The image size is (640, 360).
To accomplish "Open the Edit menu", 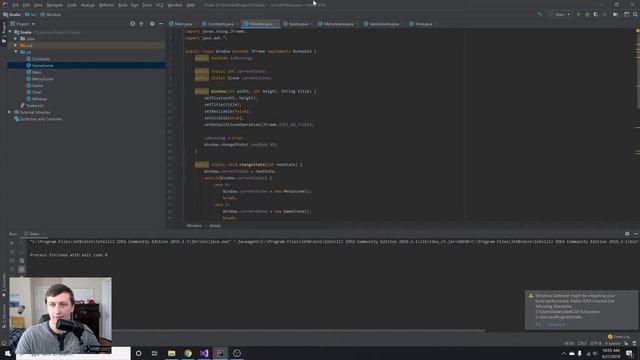I will coord(26,5).
